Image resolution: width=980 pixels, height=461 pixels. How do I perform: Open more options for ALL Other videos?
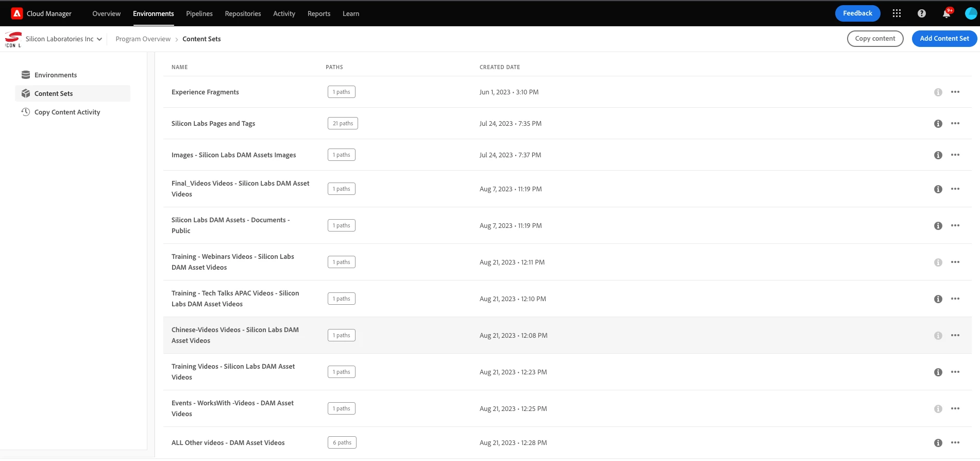tap(955, 442)
